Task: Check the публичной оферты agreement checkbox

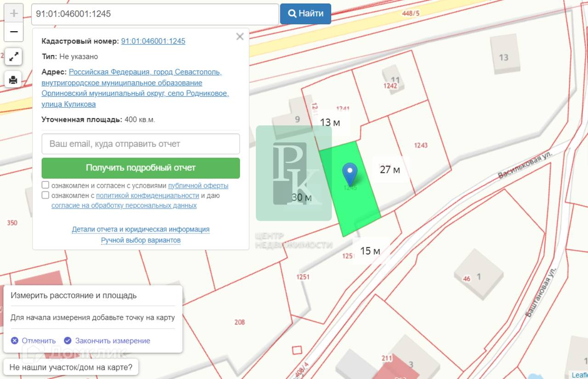Action: tap(45, 185)
